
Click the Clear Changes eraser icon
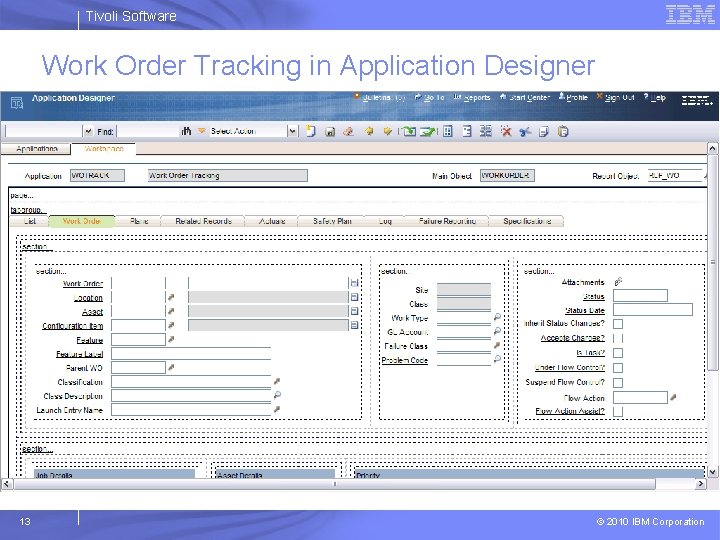[x=349, y=132]
